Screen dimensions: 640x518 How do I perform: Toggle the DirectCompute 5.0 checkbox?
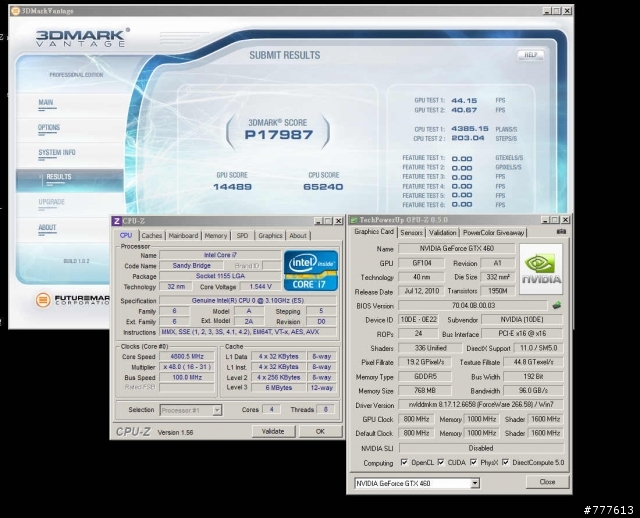pyautogui.click(x=505, y=462)
